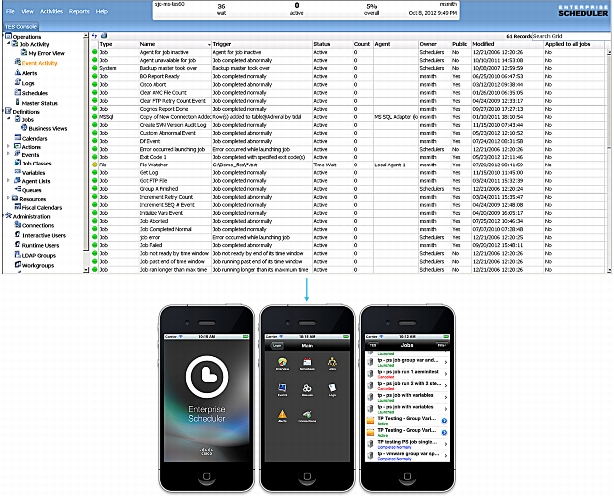This screenshot has height=499, width=614.
Task: Tap the gauge Overview icon on phone
Action: click(x=282, y=362)
